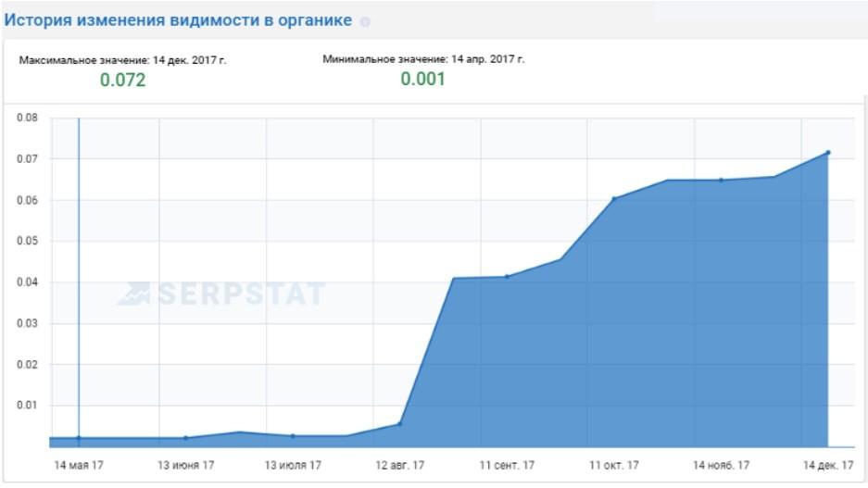Click the data point at 11 сент. 17

[507, 276]
